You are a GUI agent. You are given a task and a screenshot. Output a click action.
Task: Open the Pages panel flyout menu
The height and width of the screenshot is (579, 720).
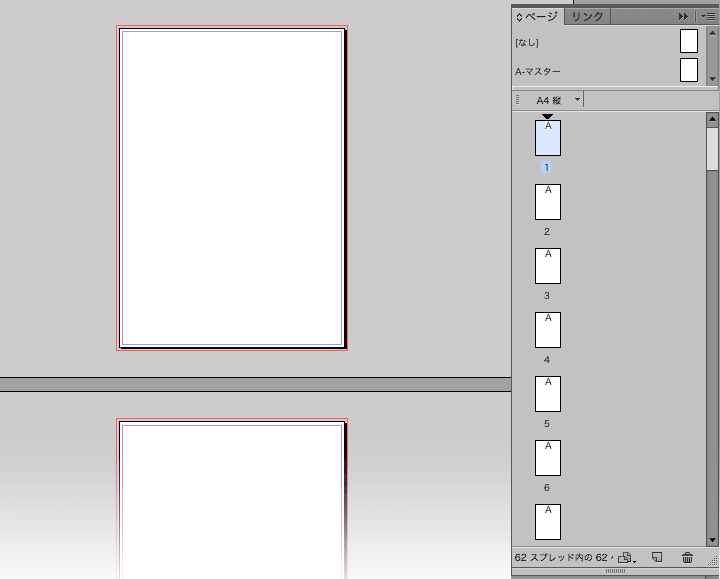click(x=708, y=16)
